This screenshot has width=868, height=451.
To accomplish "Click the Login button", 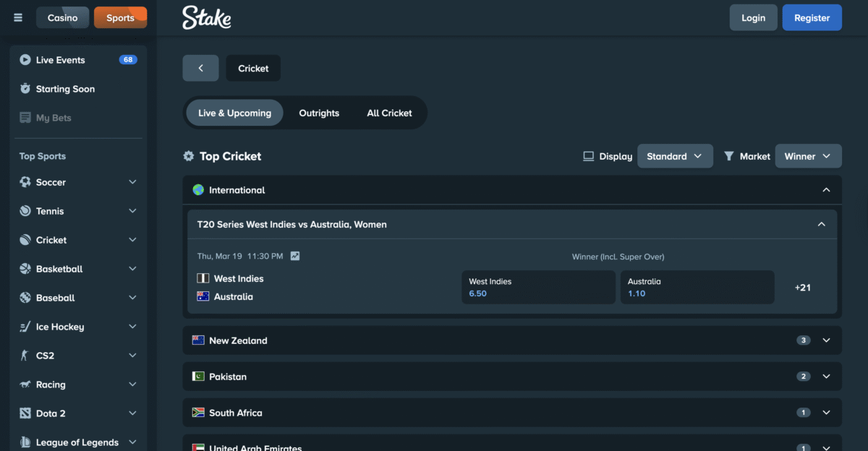I will pos(754,17).
